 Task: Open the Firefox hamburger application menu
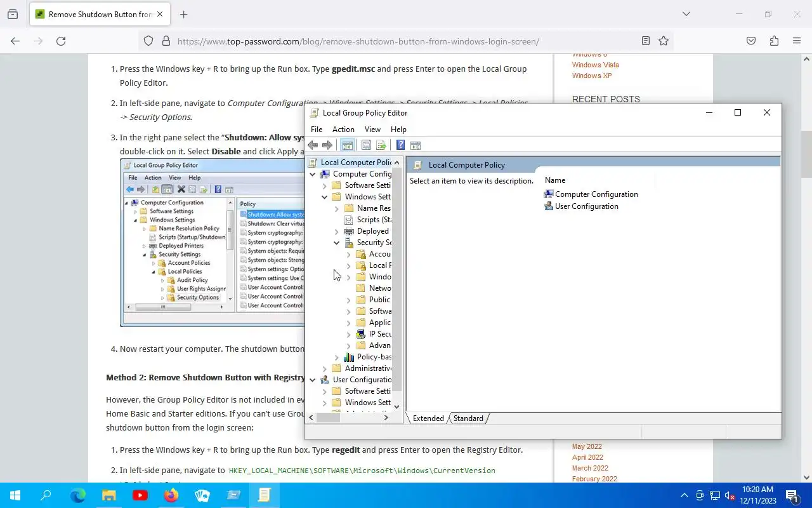click(x=797, y=41)
